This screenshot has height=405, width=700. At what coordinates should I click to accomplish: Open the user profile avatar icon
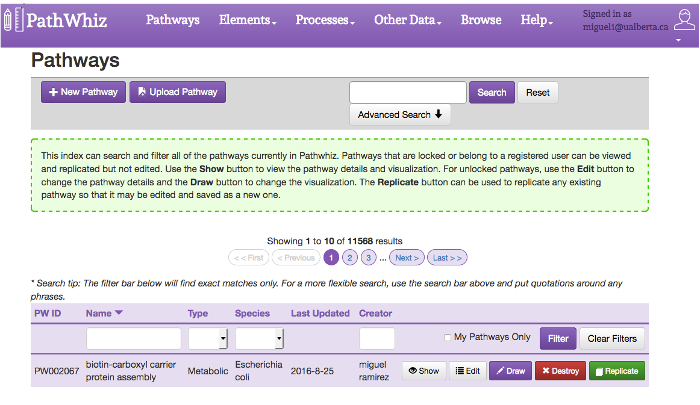(x=684, y=20)
